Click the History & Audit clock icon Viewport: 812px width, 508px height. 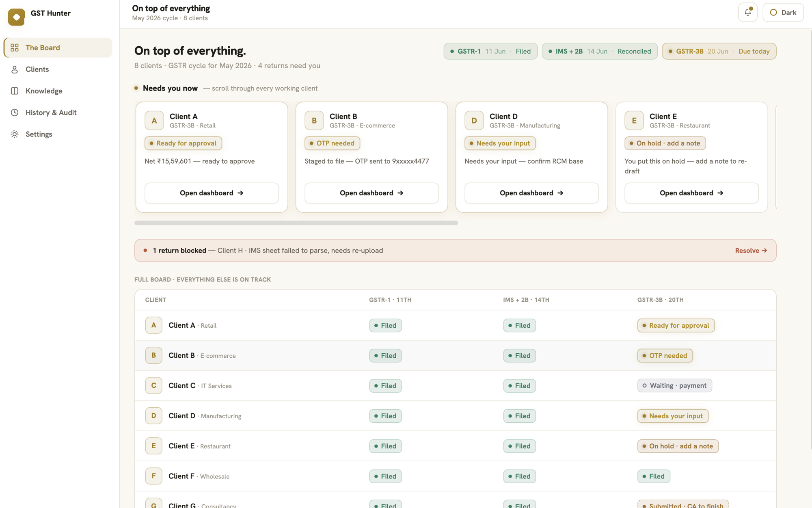(x=15, y=112)
